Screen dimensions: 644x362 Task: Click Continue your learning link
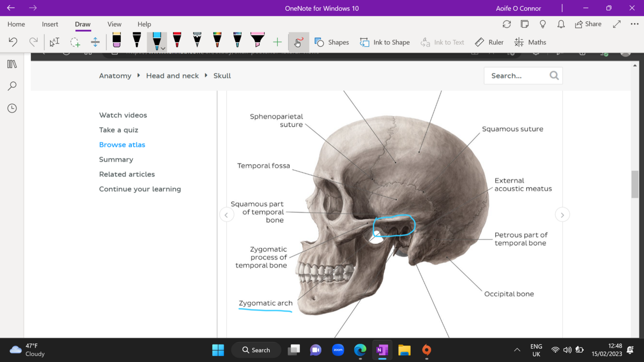[140, 189]
